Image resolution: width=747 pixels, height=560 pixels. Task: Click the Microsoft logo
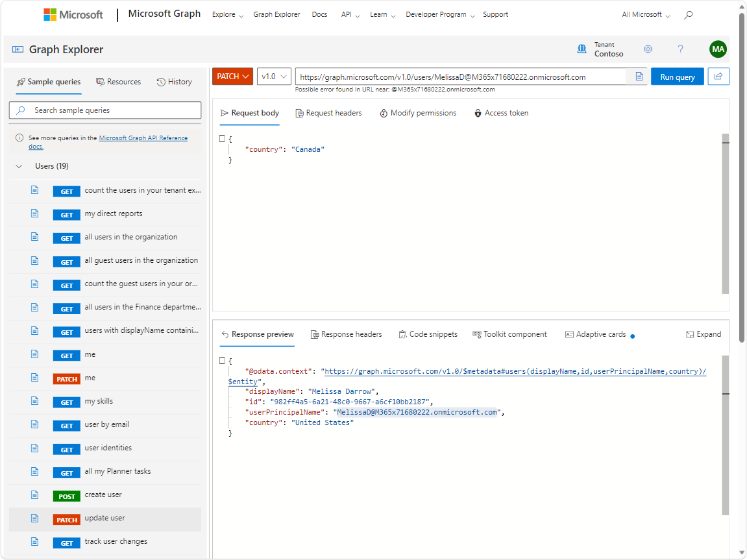pyautogui.click(x=73, y=15)
